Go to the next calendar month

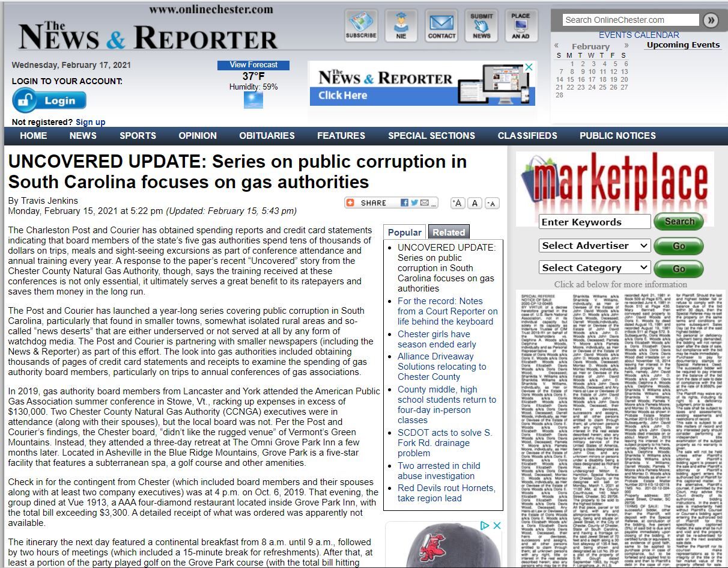click(x=626, y=46)
